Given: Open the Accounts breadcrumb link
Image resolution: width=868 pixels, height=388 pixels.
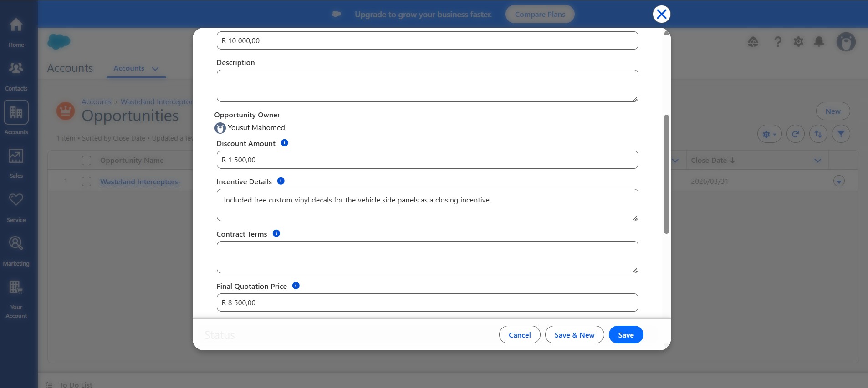Looking at the screenshot, I should [97, 102].
